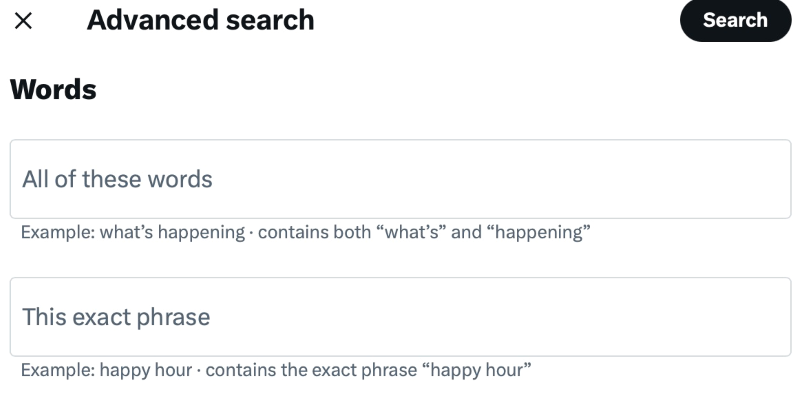This screenshot has width=800, height=401.
Task: Click the example text below the exact phrase field
Action: coord(276,371)
